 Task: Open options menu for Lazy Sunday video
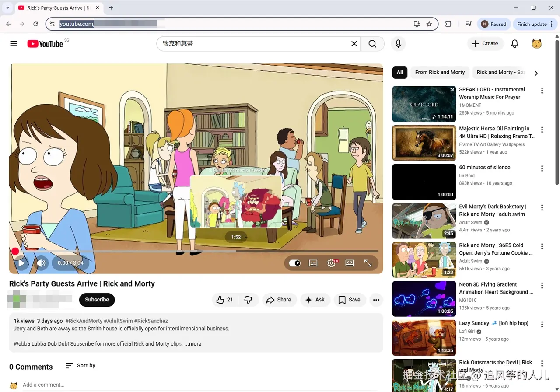tap(542, 324)
